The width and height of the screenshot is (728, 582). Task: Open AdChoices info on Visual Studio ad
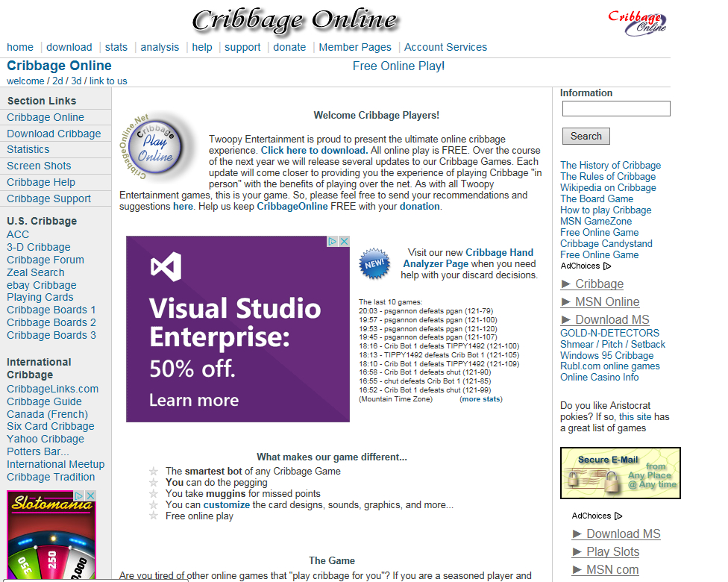333,242
